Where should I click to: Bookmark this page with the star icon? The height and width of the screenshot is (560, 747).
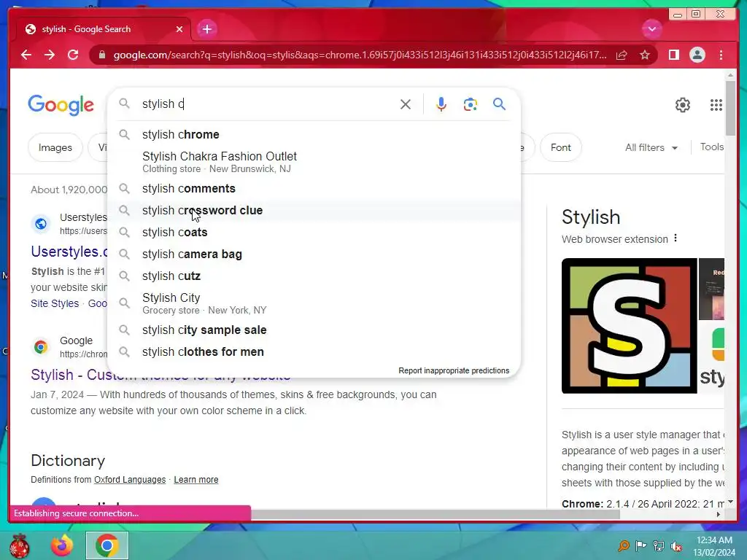click(645, 55)
